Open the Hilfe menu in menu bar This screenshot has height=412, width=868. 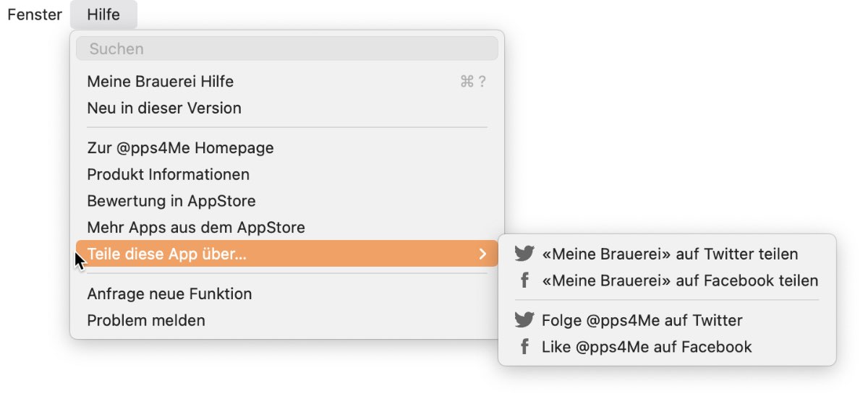[103, 14]
